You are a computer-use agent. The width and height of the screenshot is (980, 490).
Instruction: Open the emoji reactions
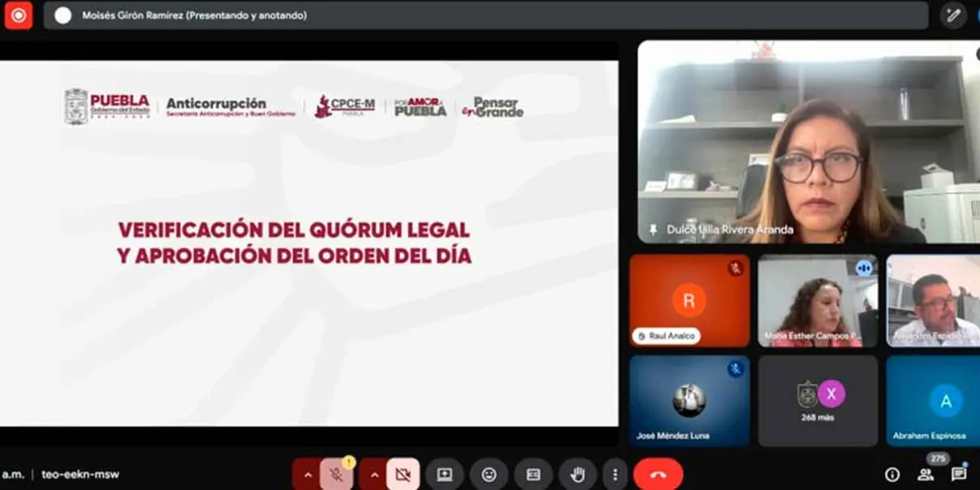coord(489,474)
